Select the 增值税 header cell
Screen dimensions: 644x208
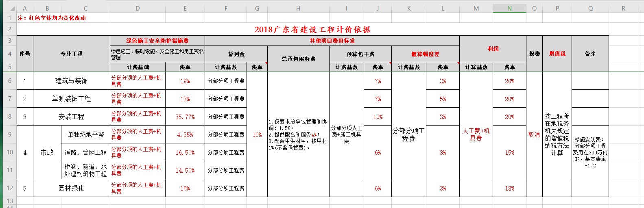point(557,54)
